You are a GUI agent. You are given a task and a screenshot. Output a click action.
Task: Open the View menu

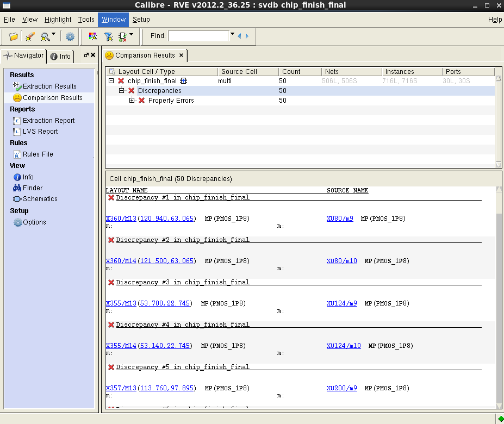(x=30, y=20)
